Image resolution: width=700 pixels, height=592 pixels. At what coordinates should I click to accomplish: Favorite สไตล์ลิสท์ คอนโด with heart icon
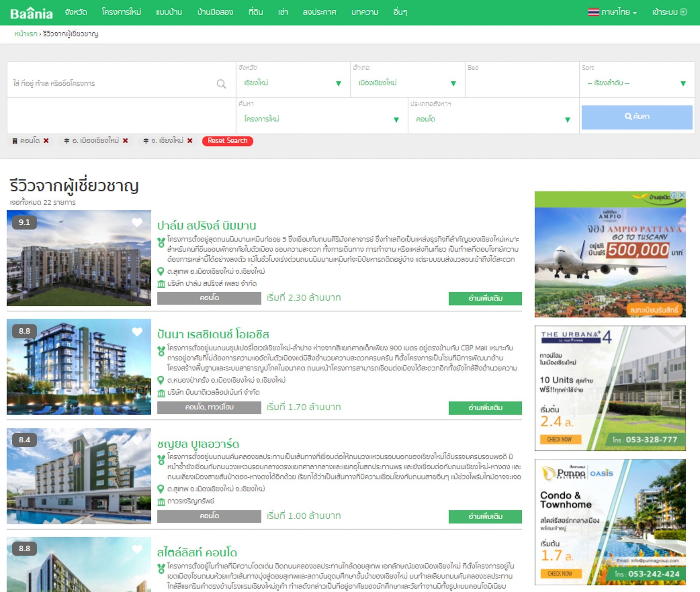137,549
